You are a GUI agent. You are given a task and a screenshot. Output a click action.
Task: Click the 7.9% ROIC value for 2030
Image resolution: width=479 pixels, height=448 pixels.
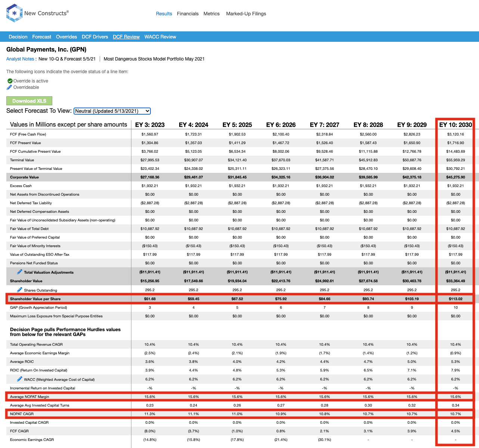pyautogui.click(x=455, y=370)
